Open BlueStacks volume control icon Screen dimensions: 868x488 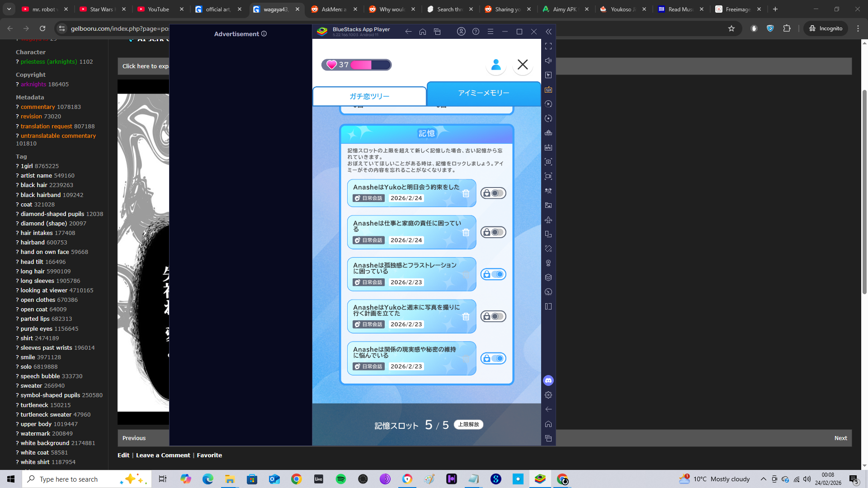548,61
